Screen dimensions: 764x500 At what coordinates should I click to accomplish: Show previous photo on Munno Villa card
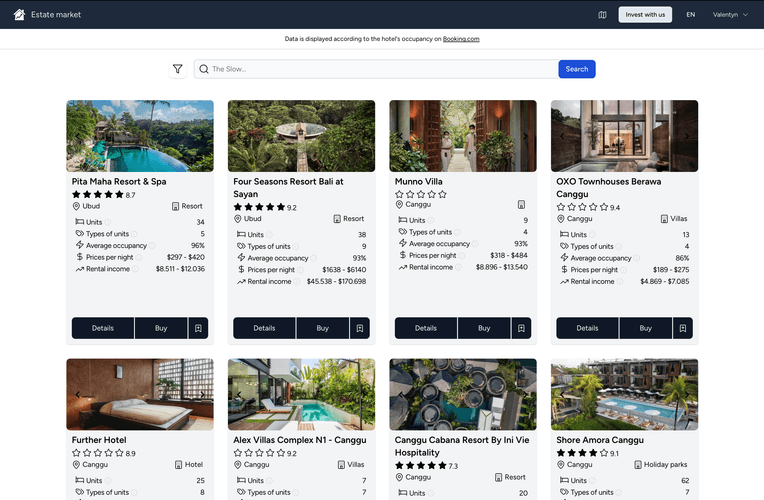click(x=401, y=136)
